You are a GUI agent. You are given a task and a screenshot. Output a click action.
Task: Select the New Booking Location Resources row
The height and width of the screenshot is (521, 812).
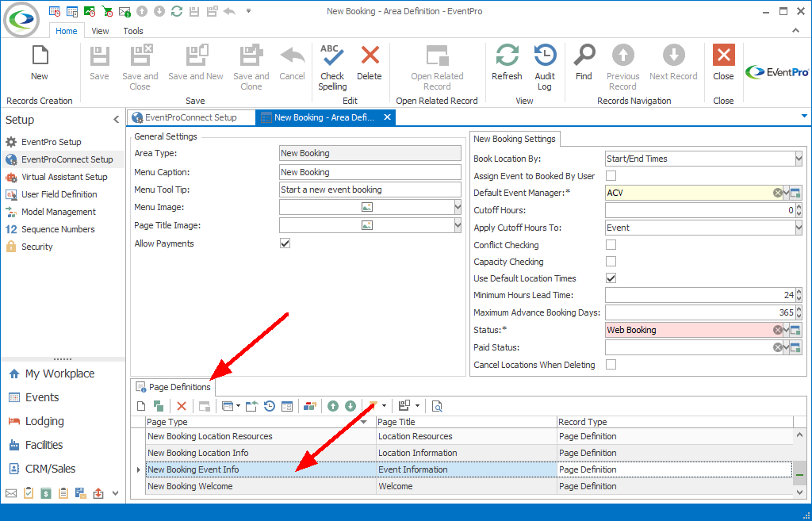[469, 437]
